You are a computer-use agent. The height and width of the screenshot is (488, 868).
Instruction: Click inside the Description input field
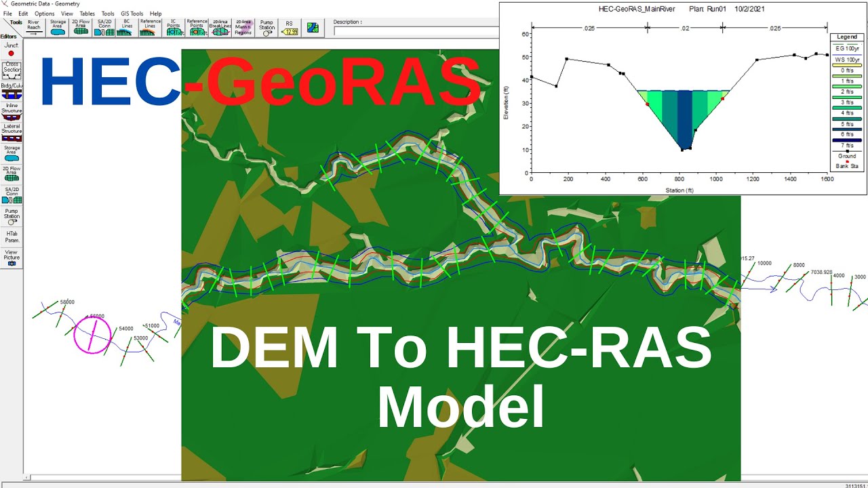(x=416, y=30)
